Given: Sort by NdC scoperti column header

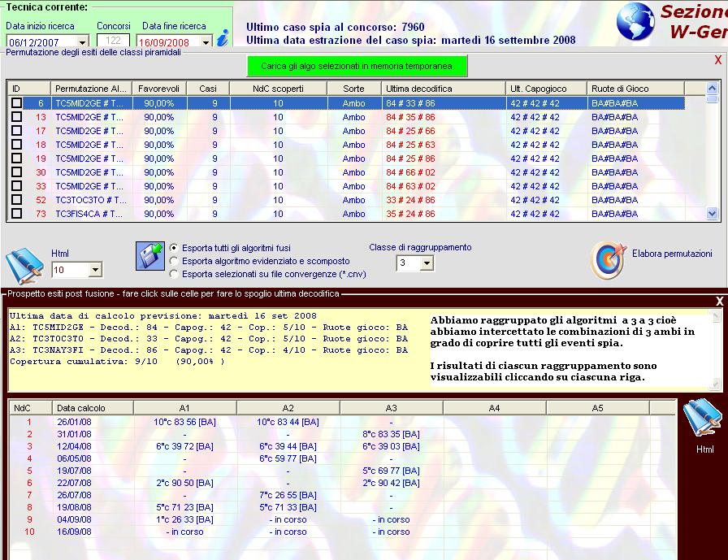Looking at the screenshot, I should pyautogui.click(x=279, y=89).
